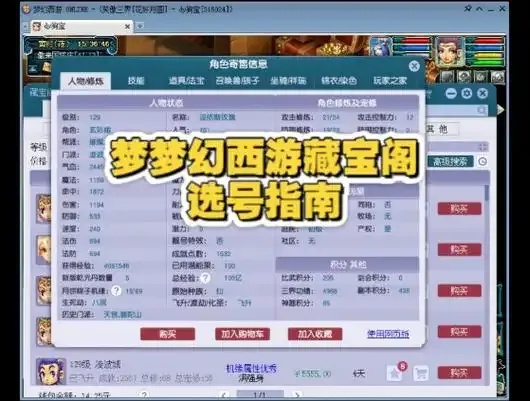Click the third listing avatar thumbnail
This screenshot has height=401, width=530.
tap(44, 291)
